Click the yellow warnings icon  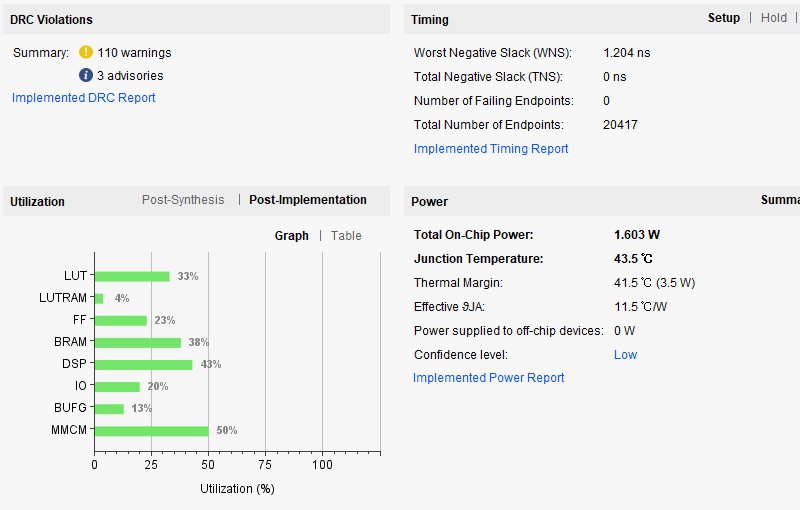pyautogui.click(x=86, y=52)
